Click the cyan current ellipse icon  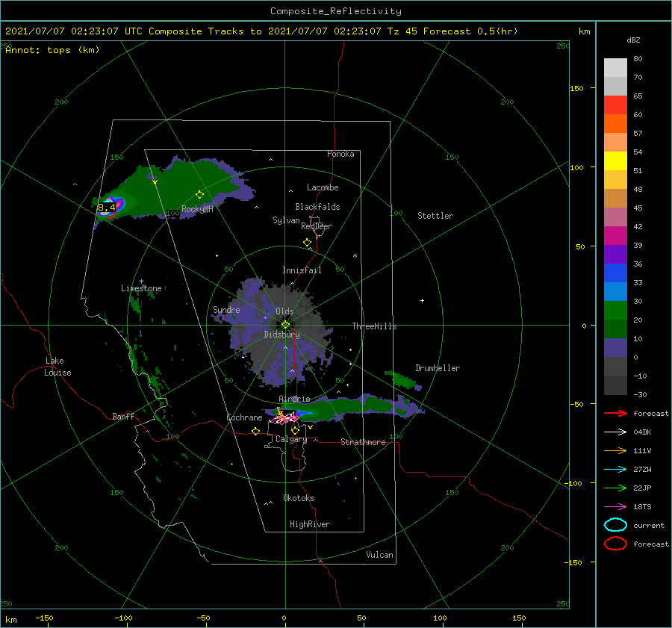point(615,525)
